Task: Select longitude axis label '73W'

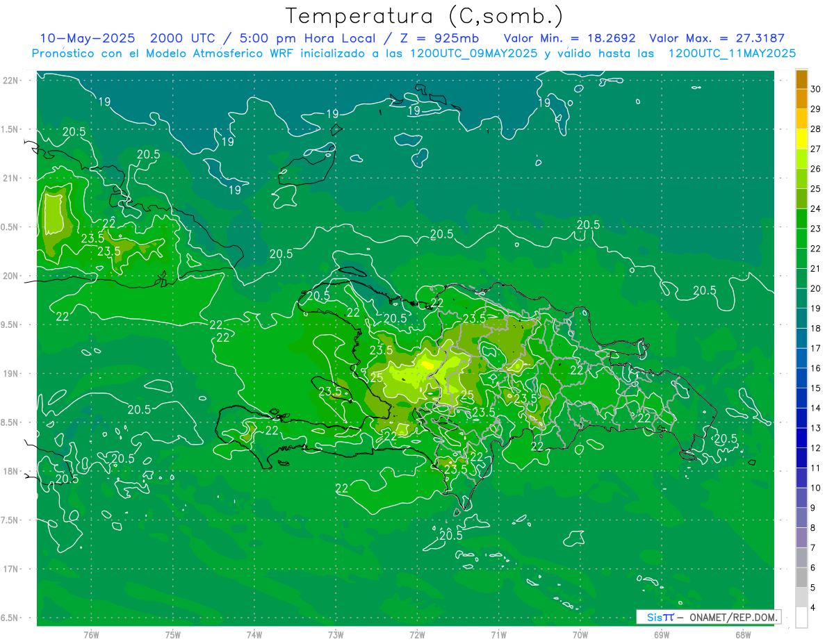Action: coord(336,635)
